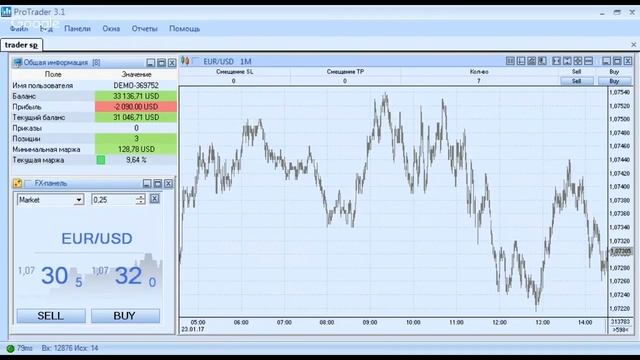Screen dimensions: 640x360
Task: Increase the 0,25 lot size stepper
Action: click(140, 197)
